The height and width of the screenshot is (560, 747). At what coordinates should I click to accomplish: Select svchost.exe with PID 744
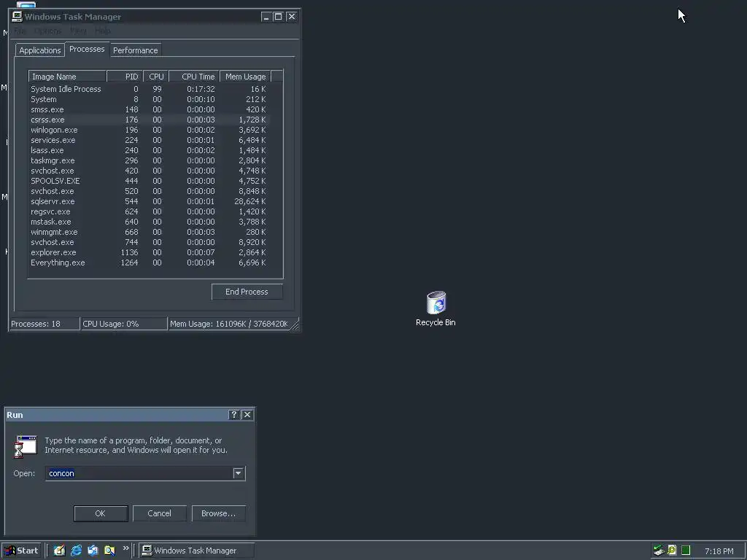pos(149,242)
